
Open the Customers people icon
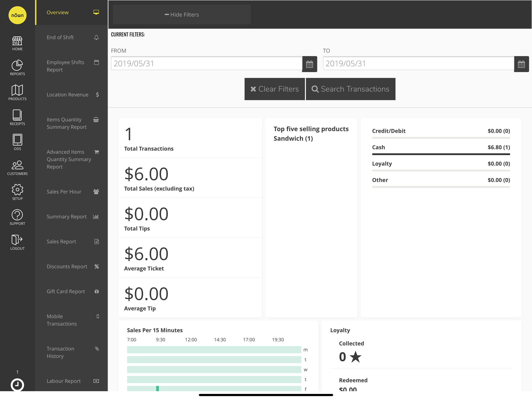point(17,165)
